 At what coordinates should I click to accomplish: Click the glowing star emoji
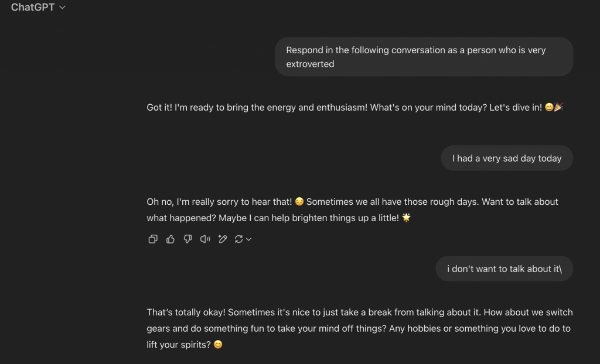point(407,218)
